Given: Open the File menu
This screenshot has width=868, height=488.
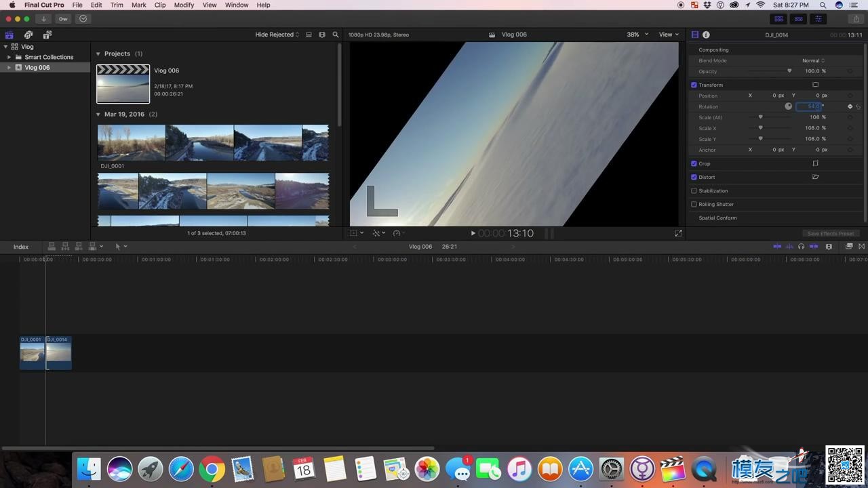Looking at the screenshot, I should [77, 5].
